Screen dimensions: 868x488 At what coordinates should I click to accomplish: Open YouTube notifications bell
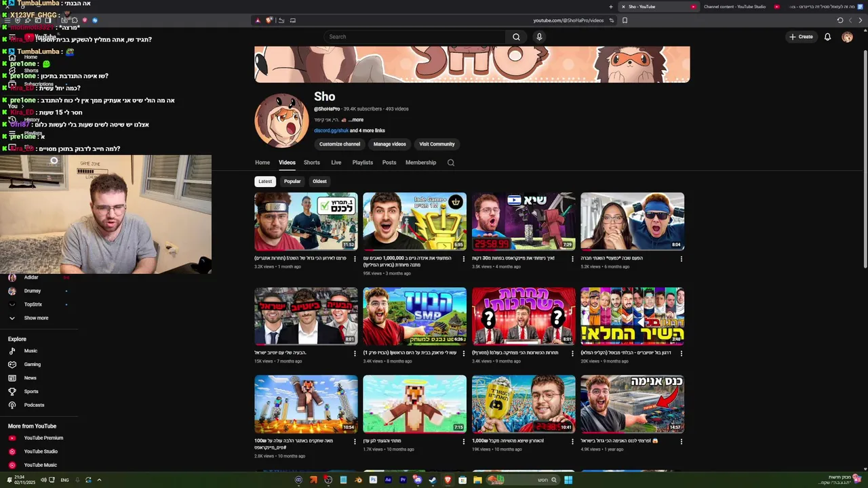827,37
